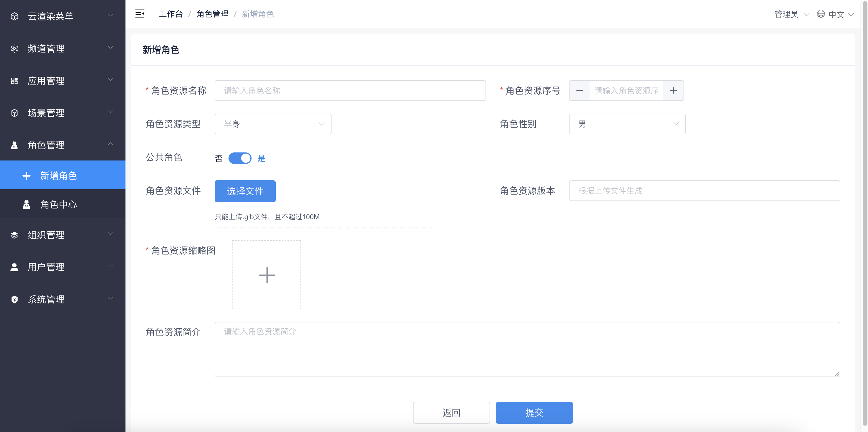Click the grid icon beside 应用管理
The image size is (868, 432).
(x=14, y=81)
